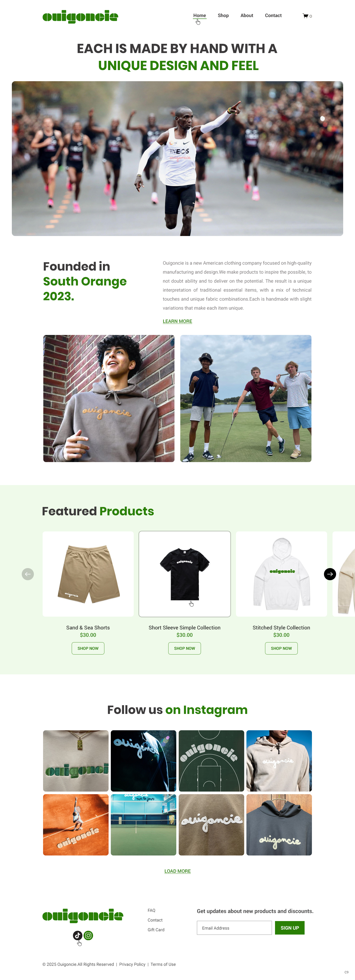
Task: Click the SIGN UP button
Action: 289,927
